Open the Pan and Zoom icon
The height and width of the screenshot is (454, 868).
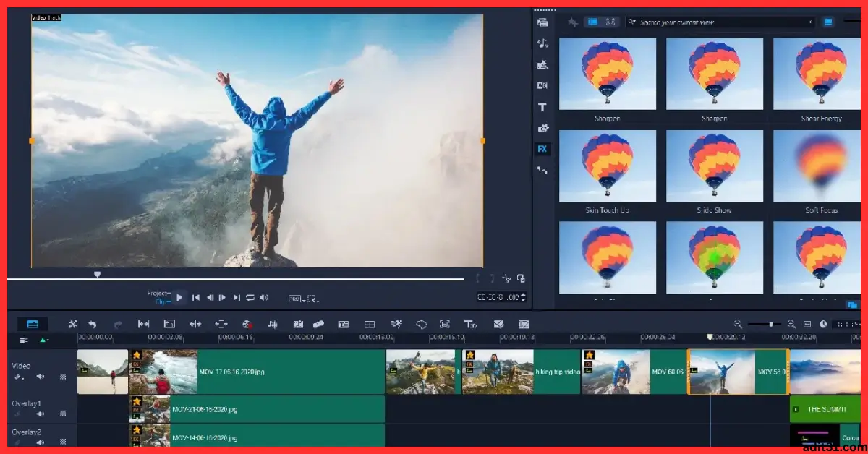click(445, 324)
